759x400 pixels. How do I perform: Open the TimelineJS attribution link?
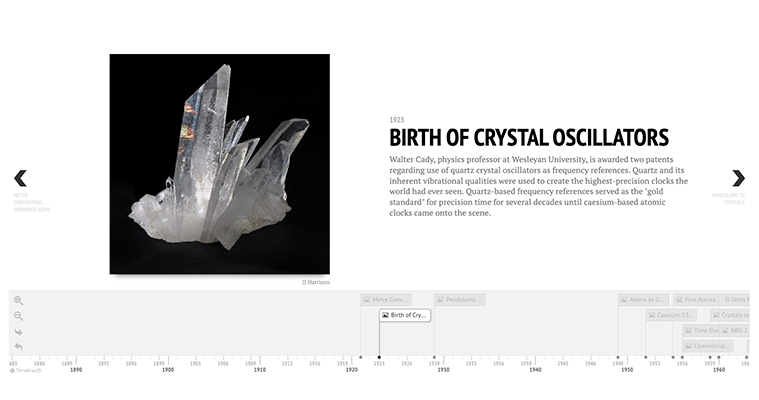coord(27,370)
